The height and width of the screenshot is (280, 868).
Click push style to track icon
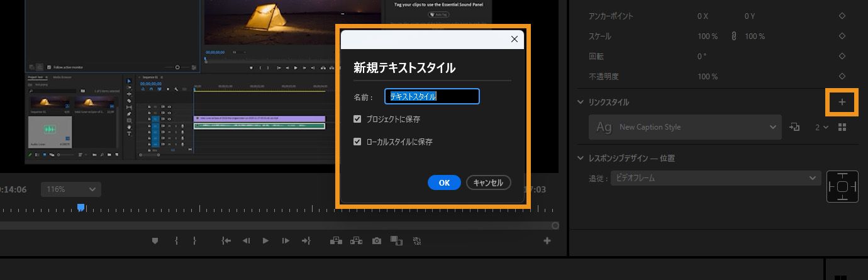(x=794, y=127)
